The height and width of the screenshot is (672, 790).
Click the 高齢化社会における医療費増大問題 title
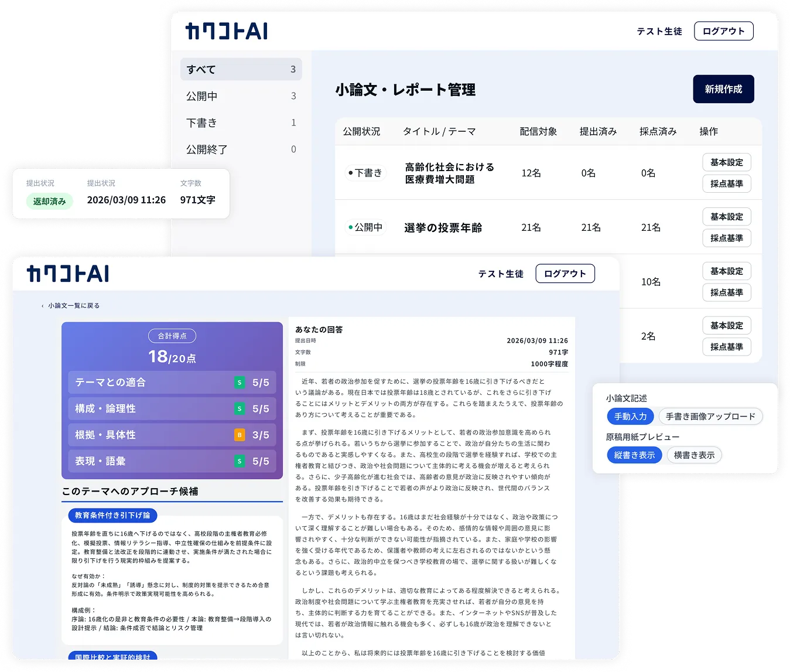tap(450, 173)
